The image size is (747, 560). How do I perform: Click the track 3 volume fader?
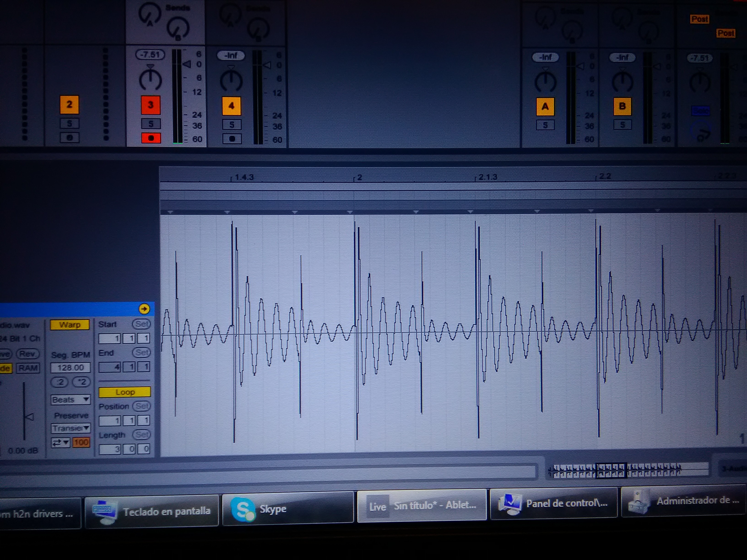pyautogui.click(x=187, y=64)
